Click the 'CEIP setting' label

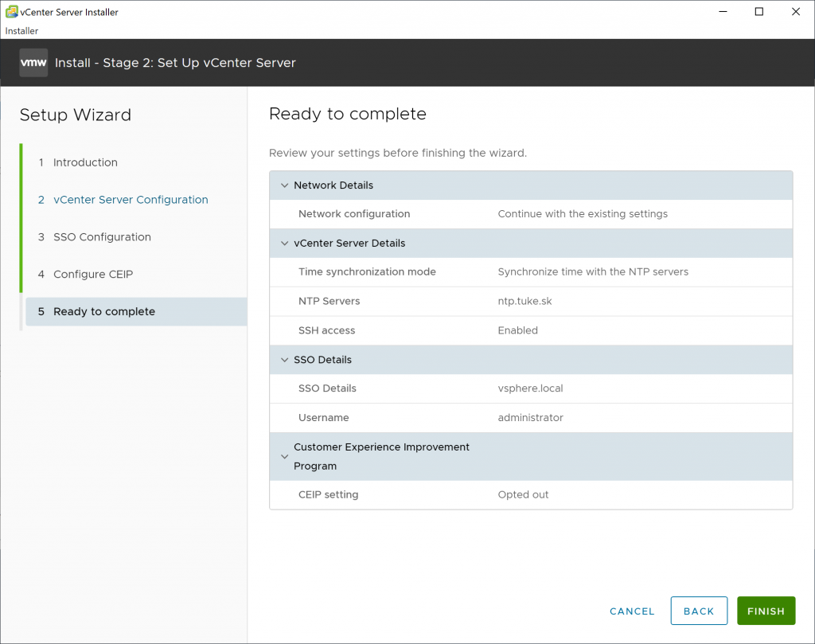[328, 494]
